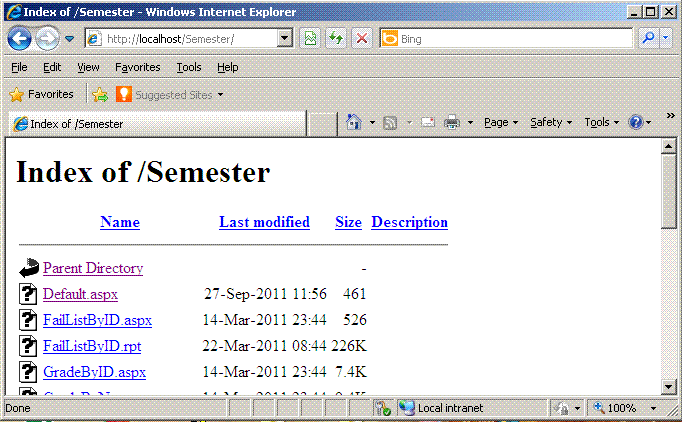The image size is (682, 422).
Task: Click the Stop loading red X icon
Action: (361, 39)
